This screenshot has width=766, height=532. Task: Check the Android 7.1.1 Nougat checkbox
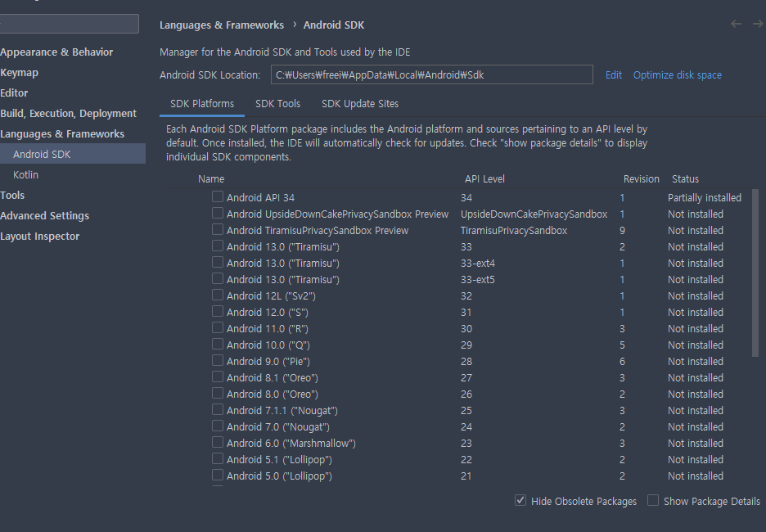click(218, 409)
